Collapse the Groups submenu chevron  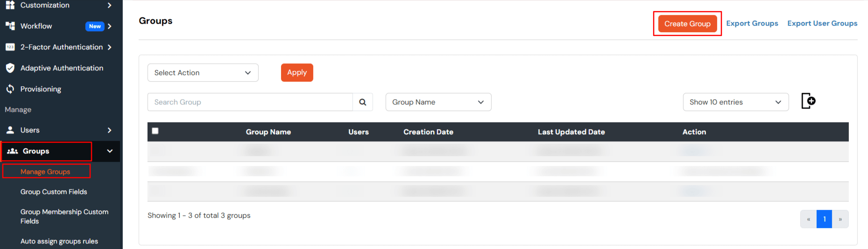coord(110,151)
